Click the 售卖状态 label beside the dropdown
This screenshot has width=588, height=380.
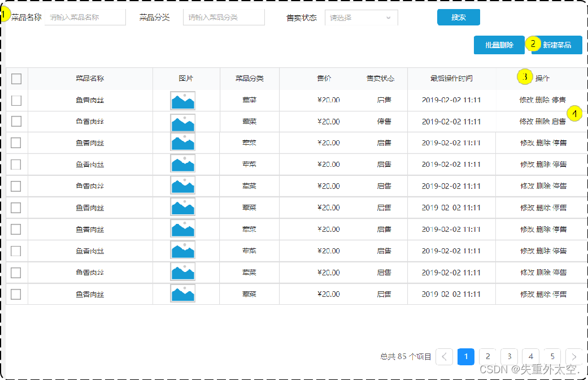click(x=302, y=18)
